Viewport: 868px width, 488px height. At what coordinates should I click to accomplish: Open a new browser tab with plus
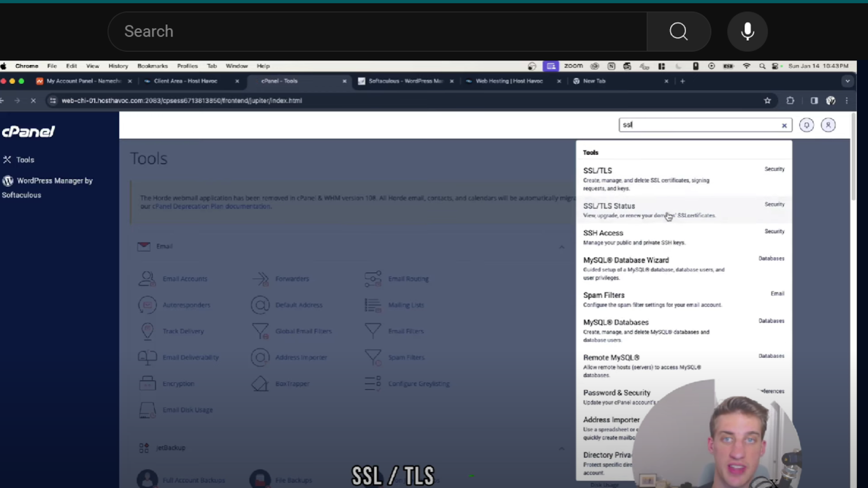pyautogui.click(x=682, y=81)
